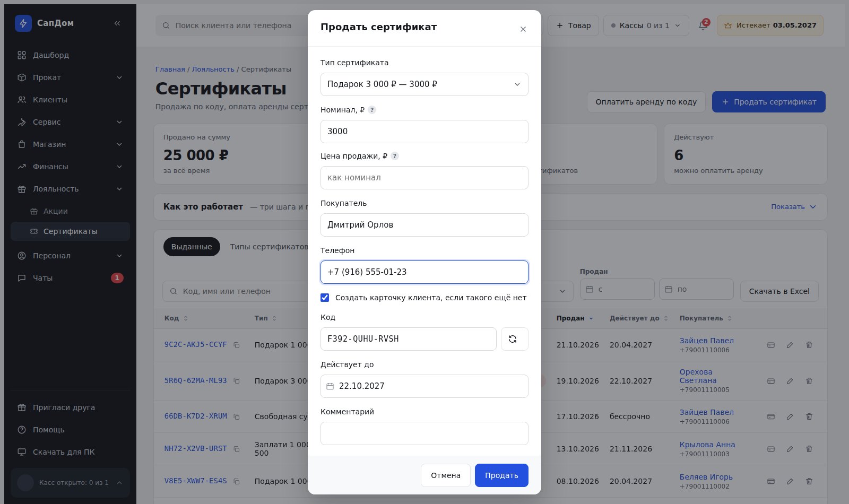Edit the Орехова Светлана certificate row
Image resolution: width=849 pixels, height=504 pixels.
(790, 381)
